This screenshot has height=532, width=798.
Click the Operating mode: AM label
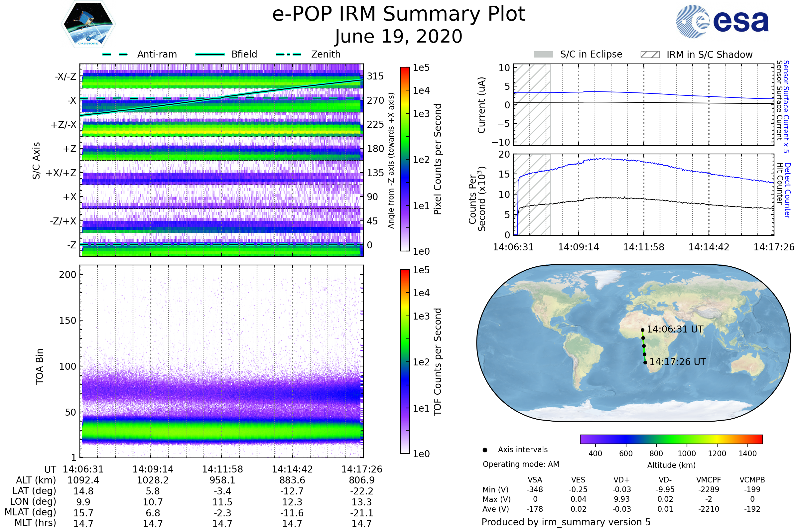point(521,464)
